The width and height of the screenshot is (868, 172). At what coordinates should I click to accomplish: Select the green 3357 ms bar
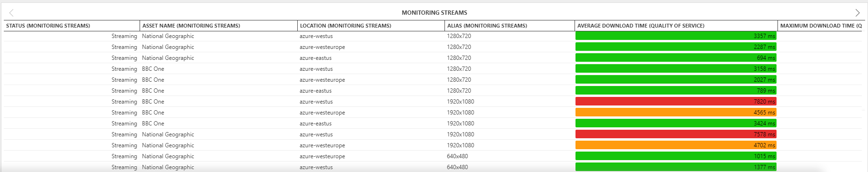(x=676, y=36)
